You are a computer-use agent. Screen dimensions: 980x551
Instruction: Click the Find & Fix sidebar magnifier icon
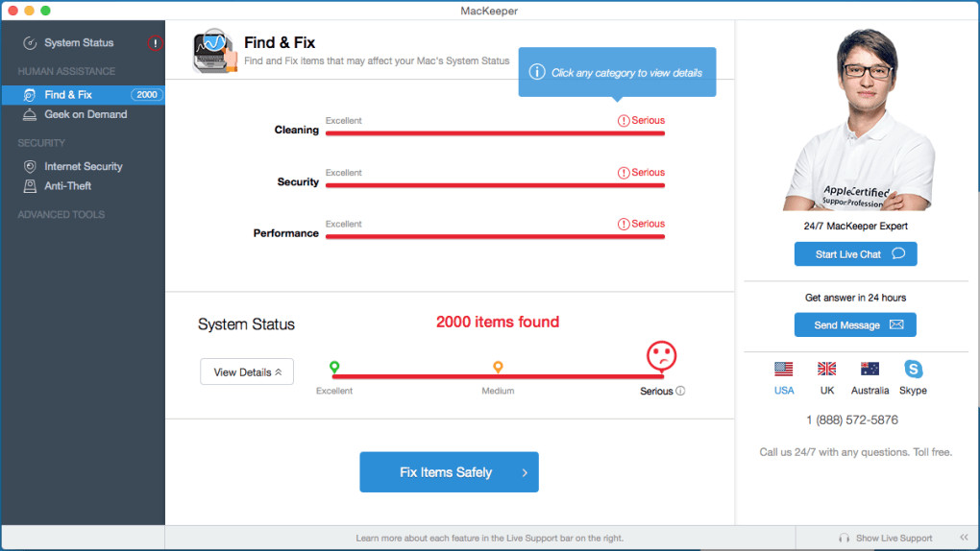tap(30, 95)
